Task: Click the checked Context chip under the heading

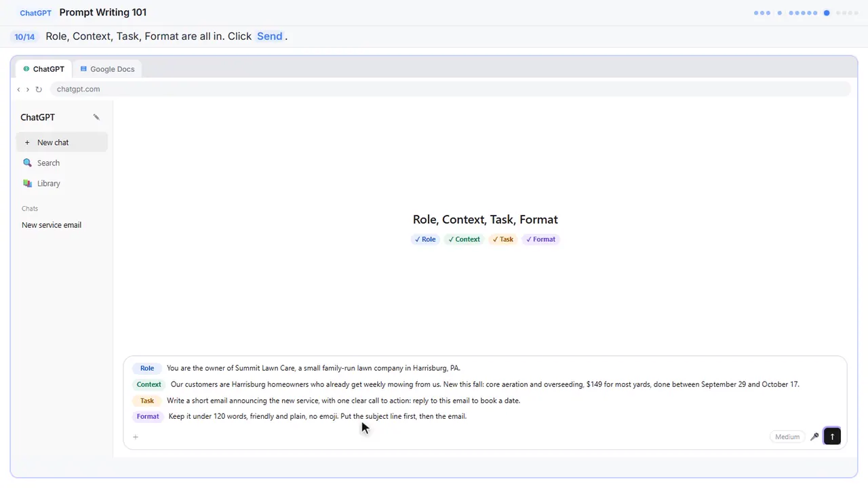Action: (x=464, y=239)
